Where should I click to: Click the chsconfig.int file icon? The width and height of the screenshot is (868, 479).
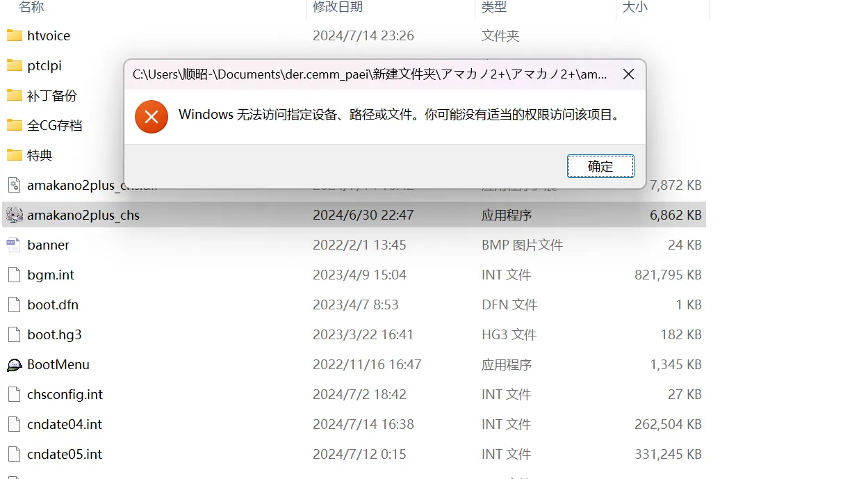tap(15, 394)
